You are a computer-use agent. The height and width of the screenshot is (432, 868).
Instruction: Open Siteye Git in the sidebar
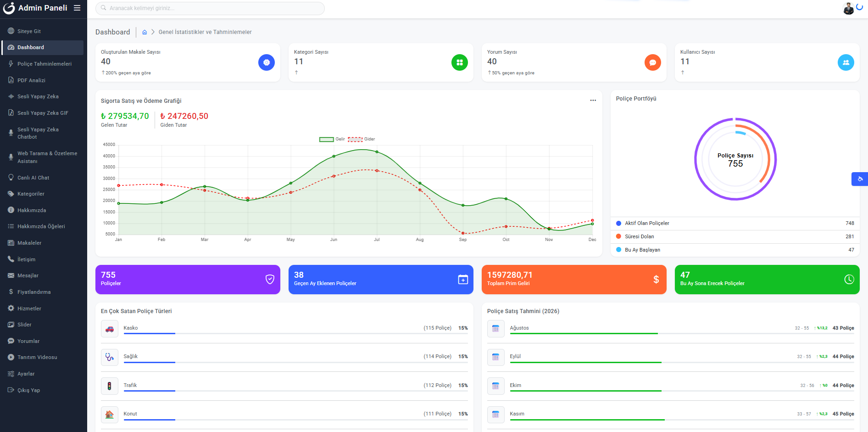click(43, 31)
